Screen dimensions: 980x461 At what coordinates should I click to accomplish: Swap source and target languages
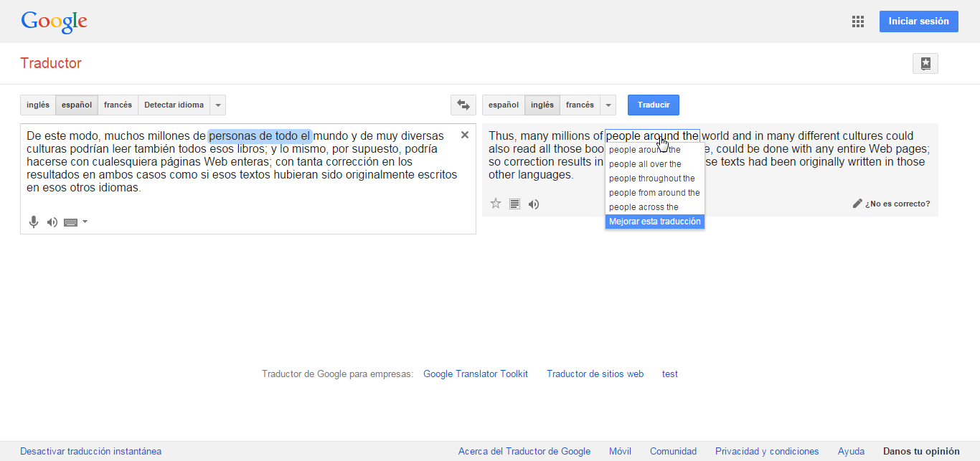(463, 105)
